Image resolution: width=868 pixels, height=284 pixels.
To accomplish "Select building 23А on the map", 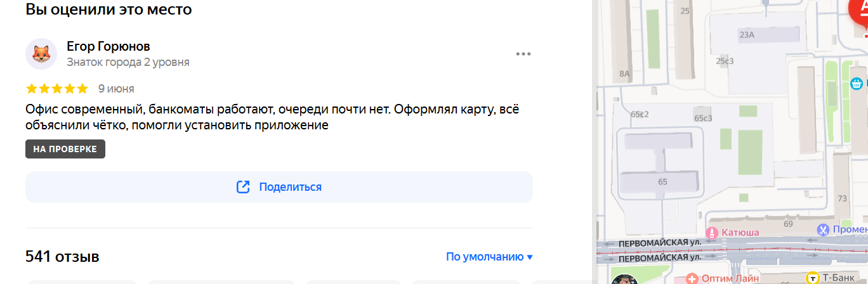I will coord(746,35).
